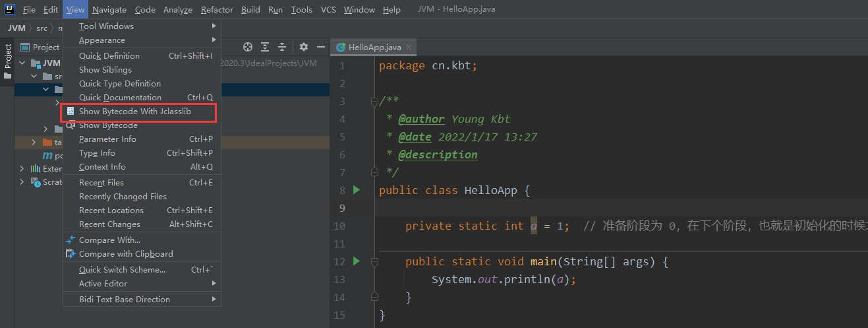This screenshot has width=868, height=328.
Task: Choose Recently Changed Files
Action: coord(142,197)
